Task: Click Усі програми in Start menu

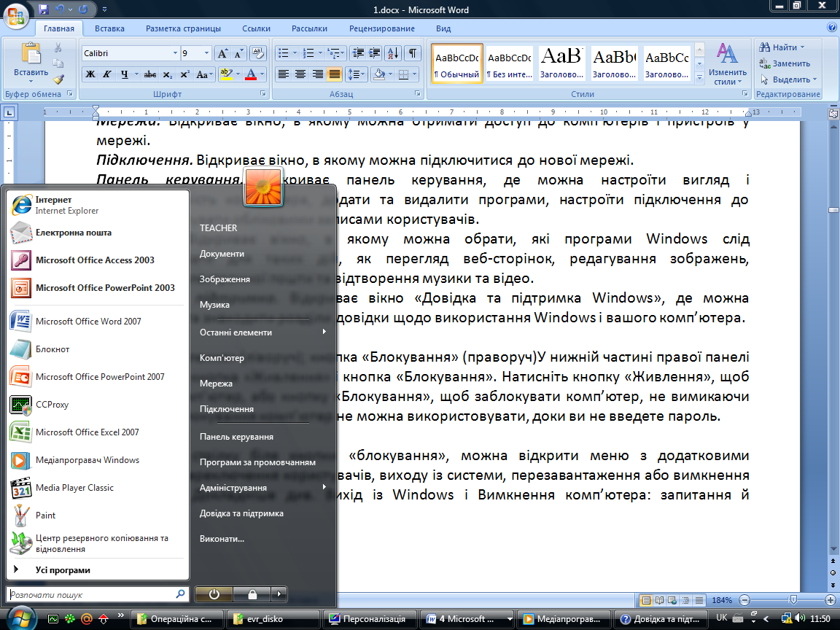Action: click(x=63, y=570)
